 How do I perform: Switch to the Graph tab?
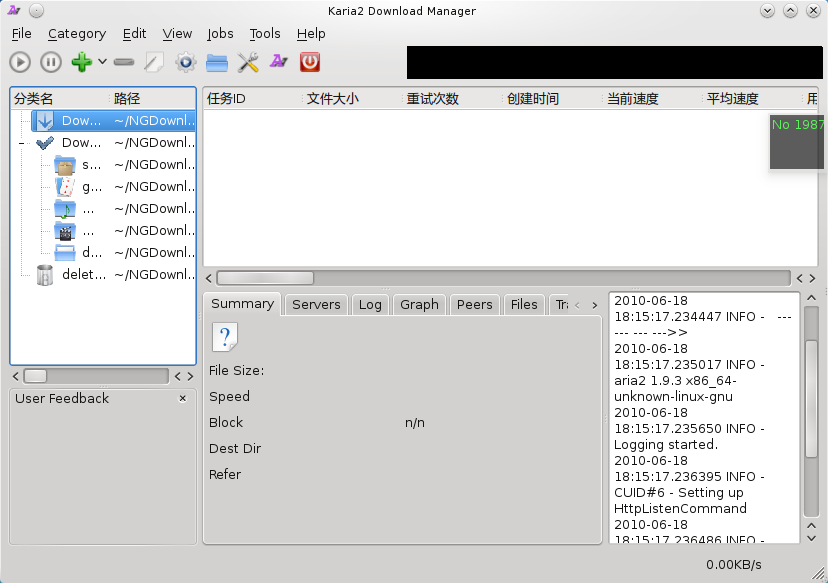tap(419, 305)
